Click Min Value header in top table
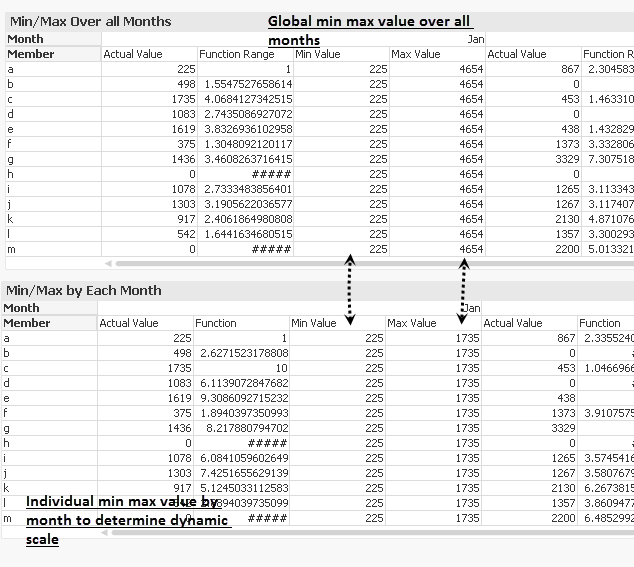Screen dimensions: 634x567 tap(317, 54)
